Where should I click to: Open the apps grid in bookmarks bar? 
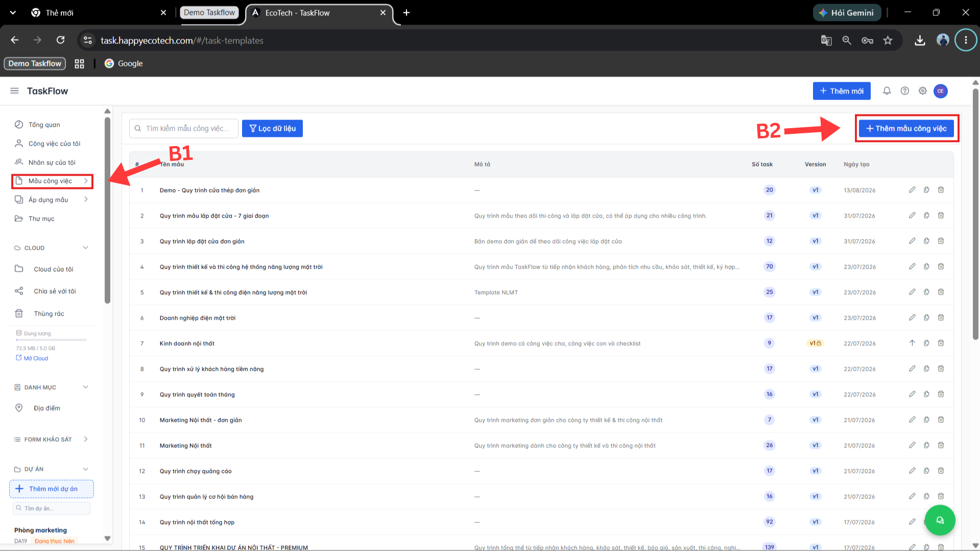point(79,63)
